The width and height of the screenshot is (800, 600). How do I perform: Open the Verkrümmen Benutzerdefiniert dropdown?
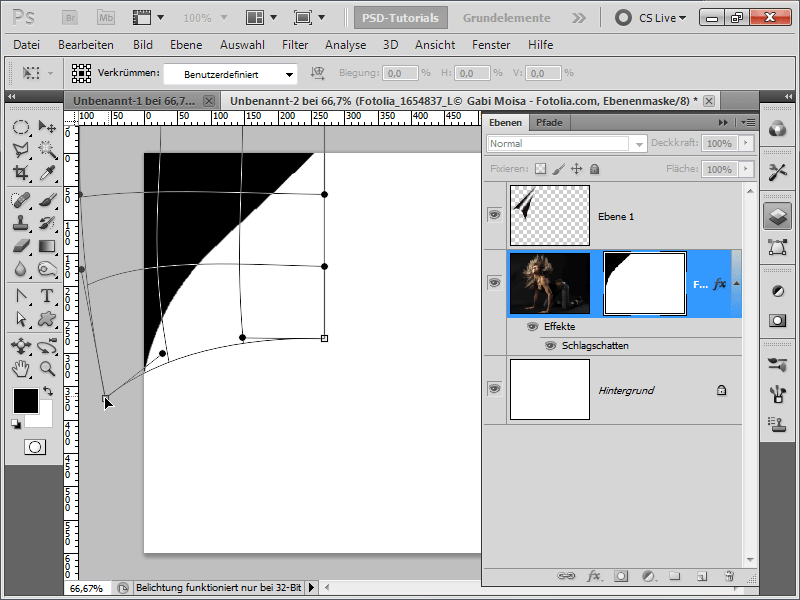230,74
